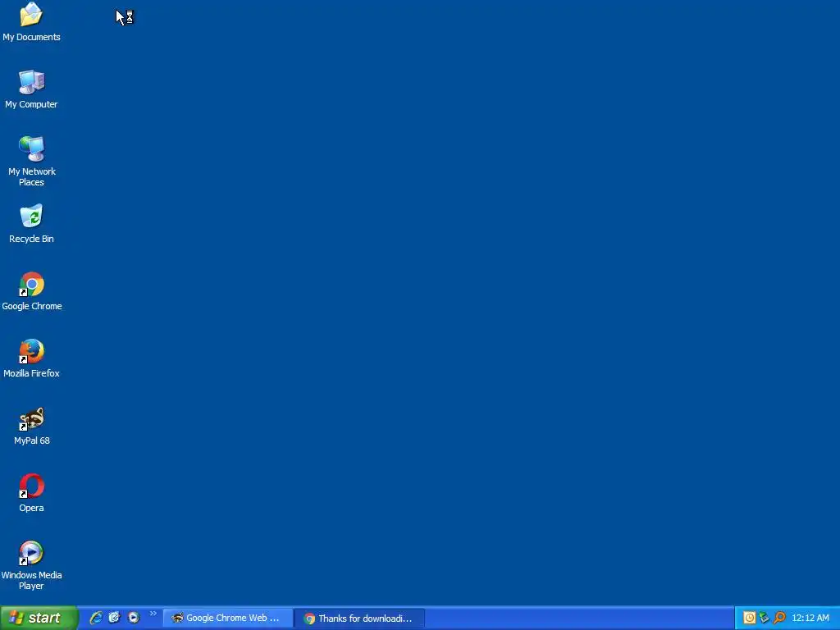Click the Outlook Express Quick Launch icon

click(115, 618)
